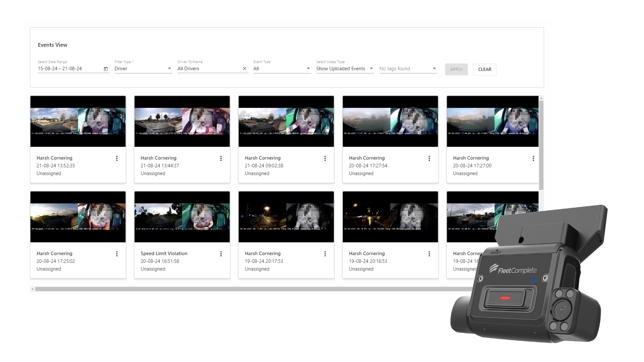Open options menu on the Speed Limit Violation event
Image resolution: width=644 pixels, height=362 pixels.
(221, 254)
